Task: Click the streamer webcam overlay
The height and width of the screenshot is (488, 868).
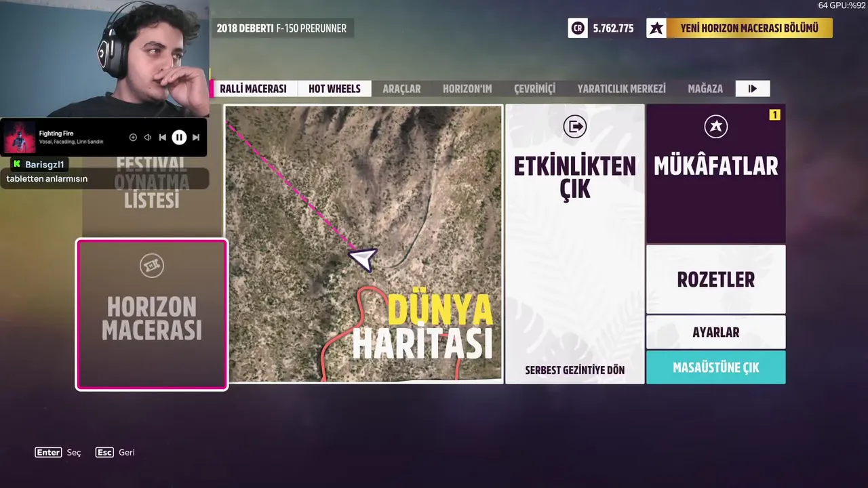Action: tap(104, 59)
